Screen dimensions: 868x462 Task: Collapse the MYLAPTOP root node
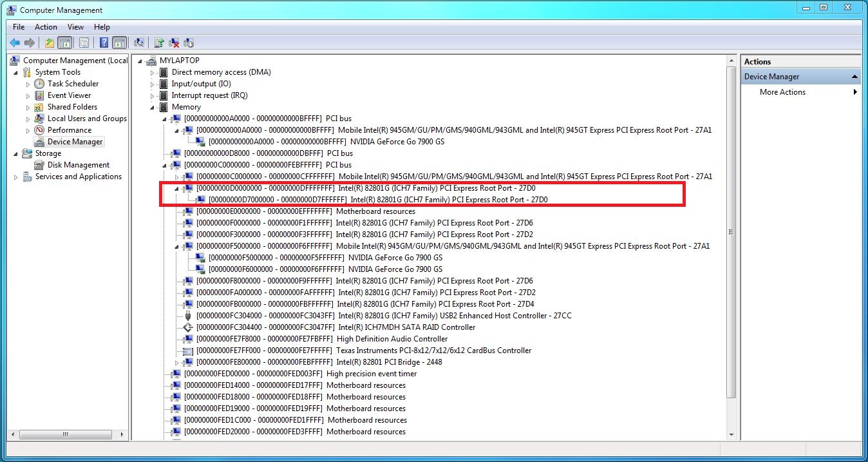pos(140,61)
